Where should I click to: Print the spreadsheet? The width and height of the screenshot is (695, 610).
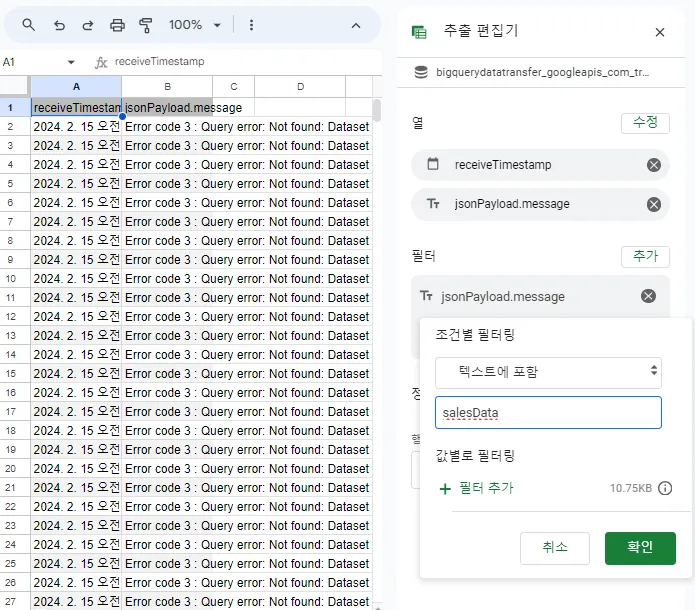[117, 25]
